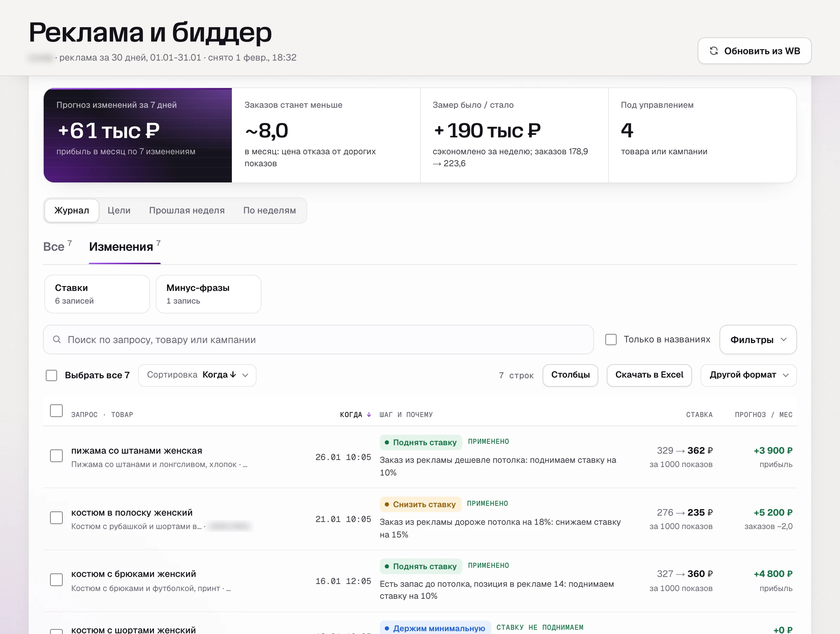Click the Обновить из WB button
The width and height of the screenshot is (840, 634).
(754, 51)
